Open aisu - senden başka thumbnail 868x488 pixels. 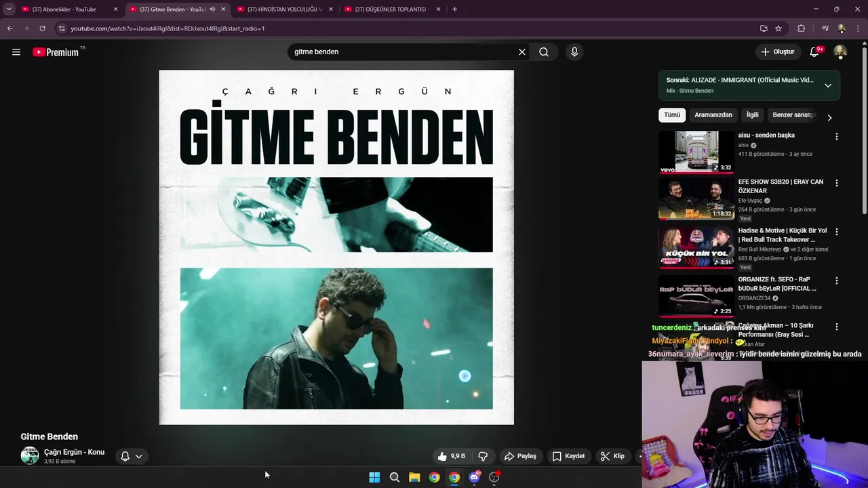click(x=696, y=152)
